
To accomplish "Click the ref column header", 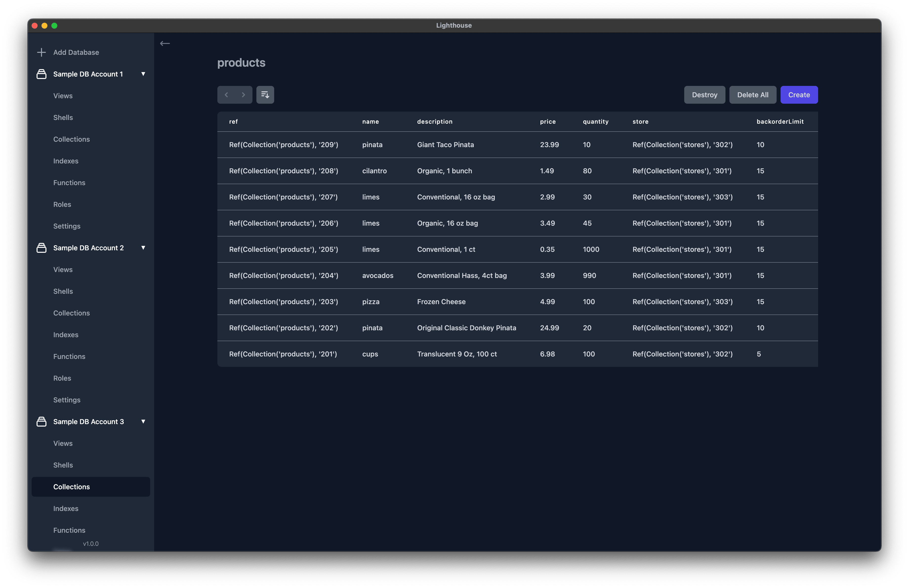I will pyautogui.click(x=233, y=122).
